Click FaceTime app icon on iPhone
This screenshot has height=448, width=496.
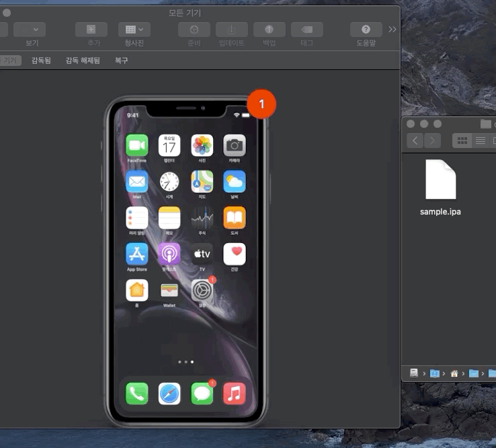pyautogui.click(x=136, y=145)
